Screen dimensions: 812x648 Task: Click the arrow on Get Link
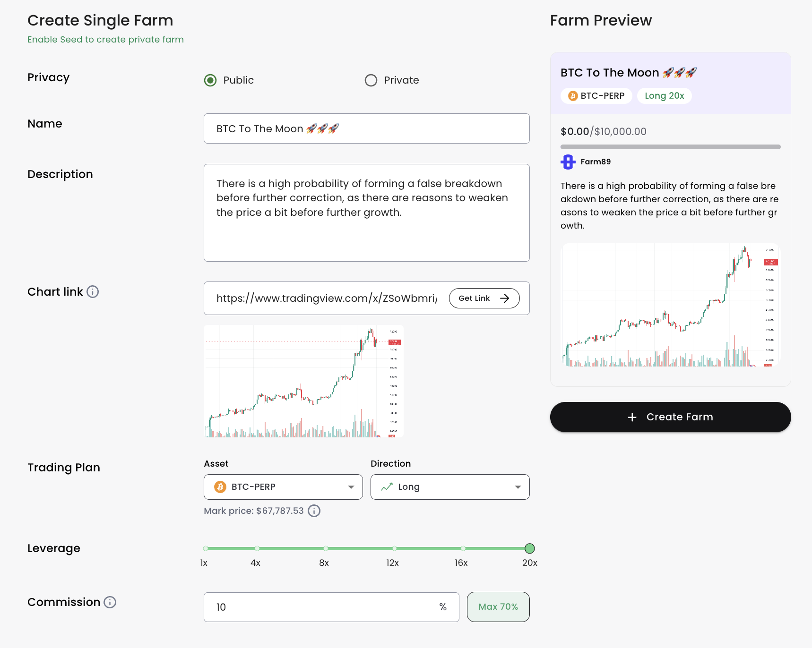pyautogui.click(x=505, y=298)
